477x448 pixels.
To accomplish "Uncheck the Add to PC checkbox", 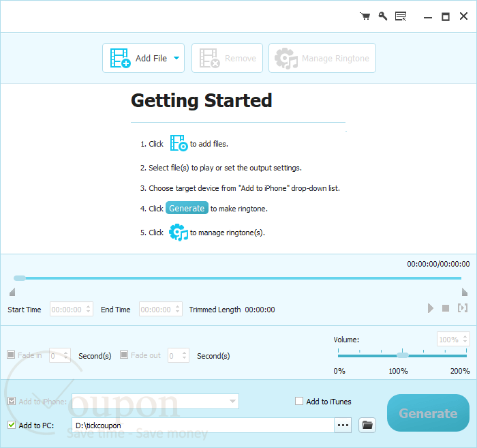I will tap(12, 425).
